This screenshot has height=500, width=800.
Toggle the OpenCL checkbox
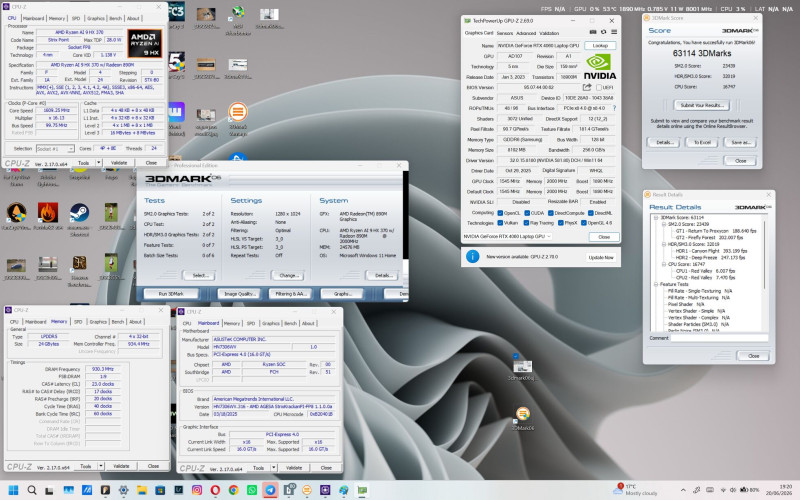tap(500, 213)
